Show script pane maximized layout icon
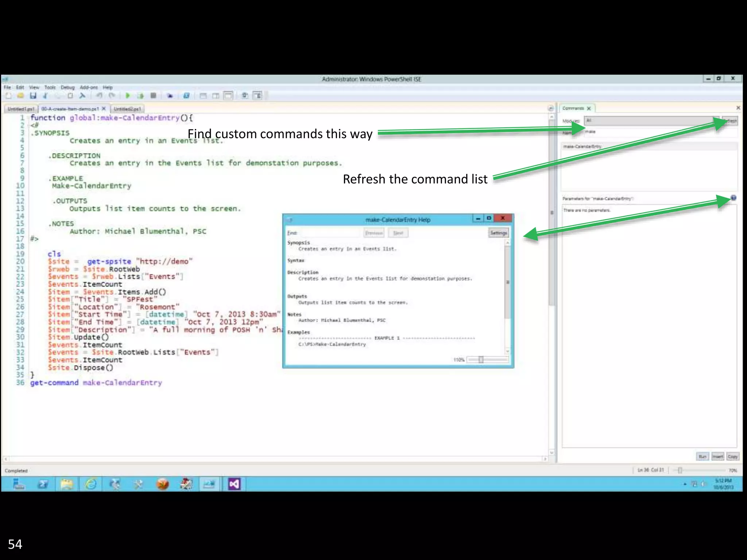Viewport: 747px width, 560px height. point(228,96)
